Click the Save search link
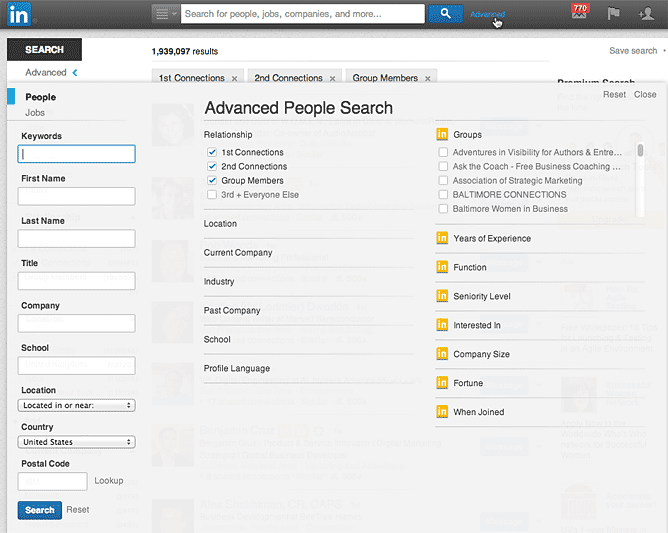The height and width of the screenshot is (533, 668). [633, 51]
